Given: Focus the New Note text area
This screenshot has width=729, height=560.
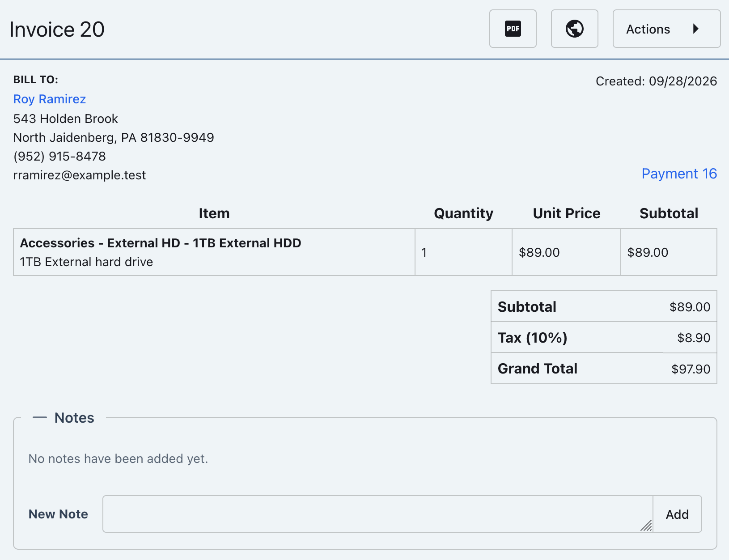Looking at the screenshot, I should 377,514.
